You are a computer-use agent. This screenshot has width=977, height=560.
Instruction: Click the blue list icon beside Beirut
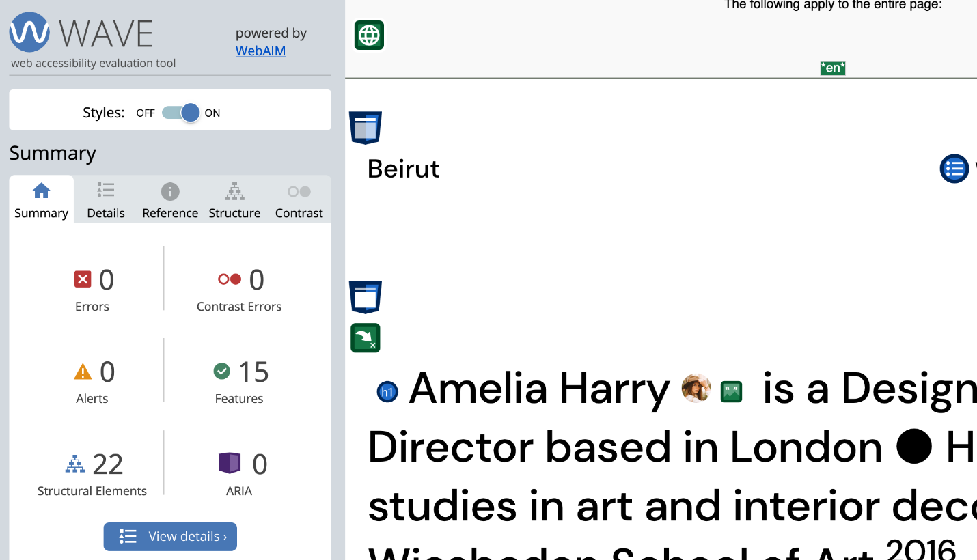(954, 168)
